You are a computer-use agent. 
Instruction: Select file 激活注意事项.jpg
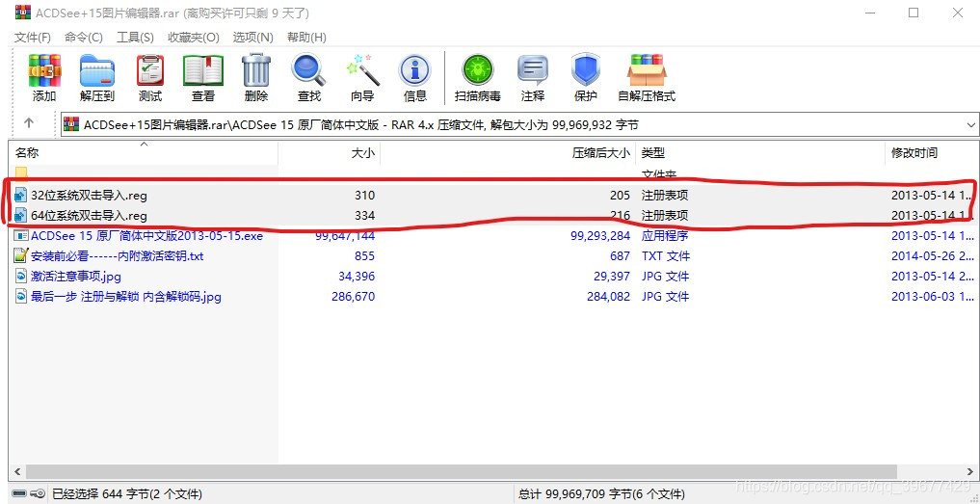pos(75,276)
